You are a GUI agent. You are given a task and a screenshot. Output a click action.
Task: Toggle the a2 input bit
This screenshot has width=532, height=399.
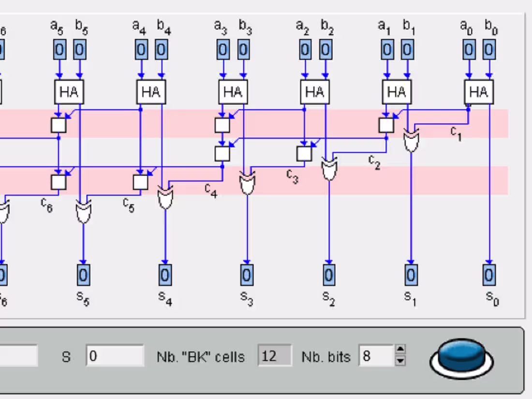(305, 49)
